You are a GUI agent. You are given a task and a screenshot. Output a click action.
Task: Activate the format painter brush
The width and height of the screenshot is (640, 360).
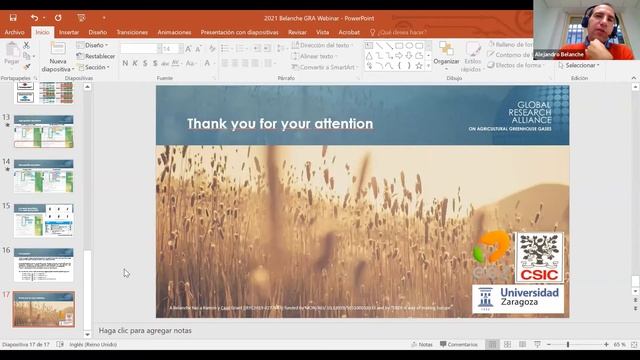(x=27, y=67)
